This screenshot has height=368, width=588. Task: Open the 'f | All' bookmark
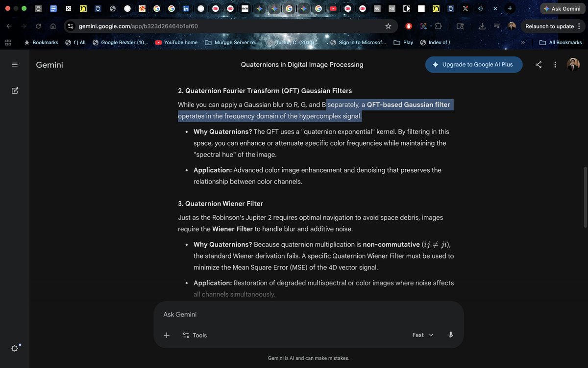pos(75,43)
